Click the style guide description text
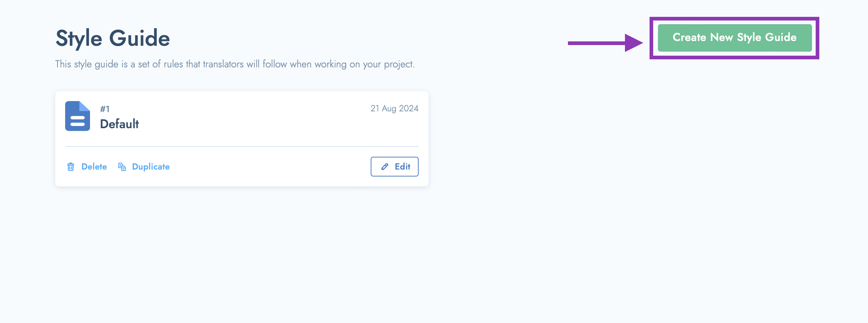 [x=235, y=64]
